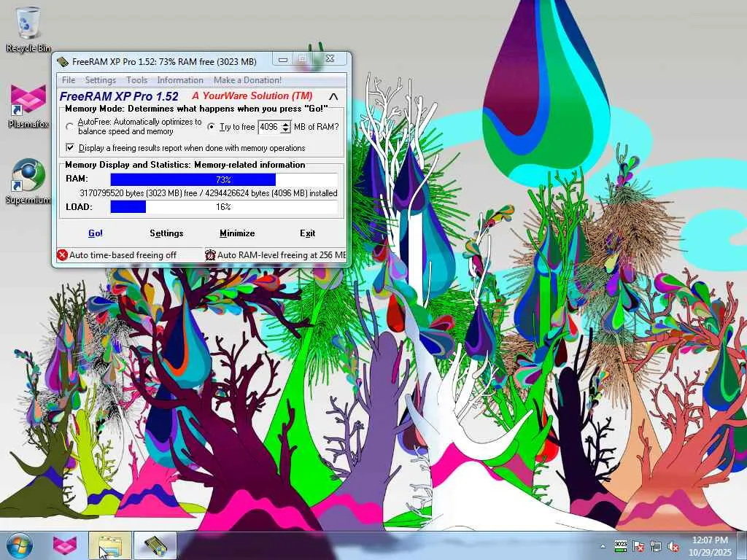The height and width of the screenshot is (560, 747).
Task: Launch Plasmafox from the taskbar
Action: (64, 545)
